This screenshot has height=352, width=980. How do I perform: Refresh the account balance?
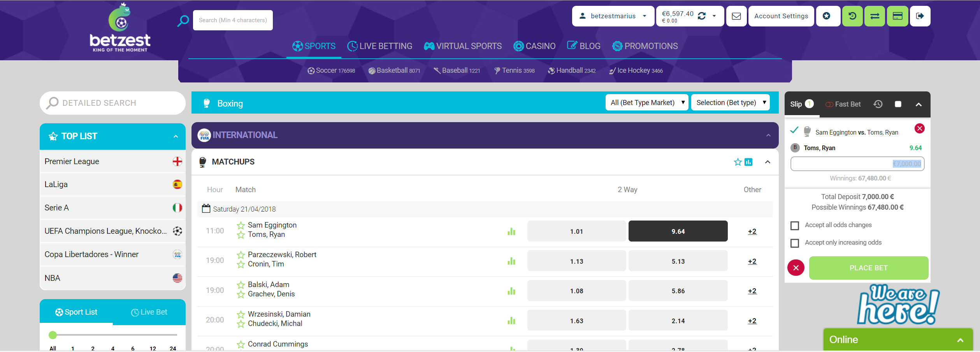pyautogui.click(x=702, y=16)
